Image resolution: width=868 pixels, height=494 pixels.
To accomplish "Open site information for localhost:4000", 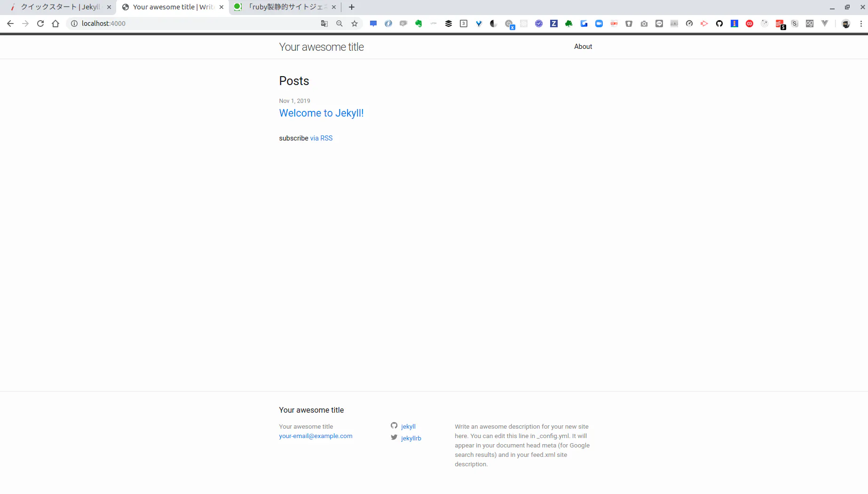I will pyautogui.click(x=74, y=23).
